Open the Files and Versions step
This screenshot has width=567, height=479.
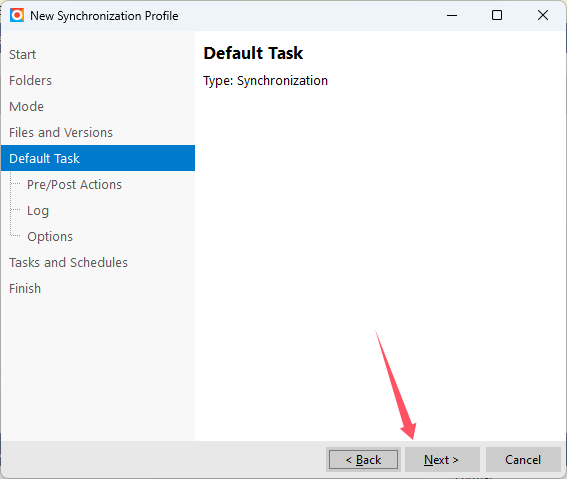(x=61, y=133)
